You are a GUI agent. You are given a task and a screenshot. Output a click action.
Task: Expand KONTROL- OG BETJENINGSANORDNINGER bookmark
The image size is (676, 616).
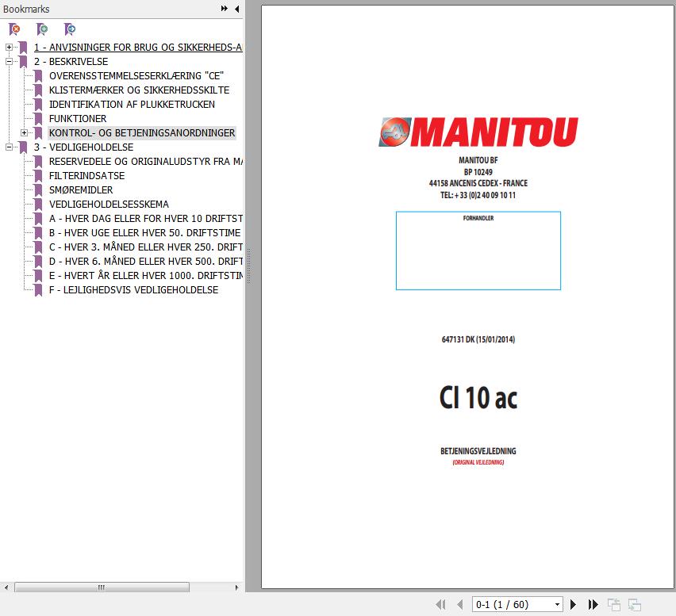pos(24,132)
